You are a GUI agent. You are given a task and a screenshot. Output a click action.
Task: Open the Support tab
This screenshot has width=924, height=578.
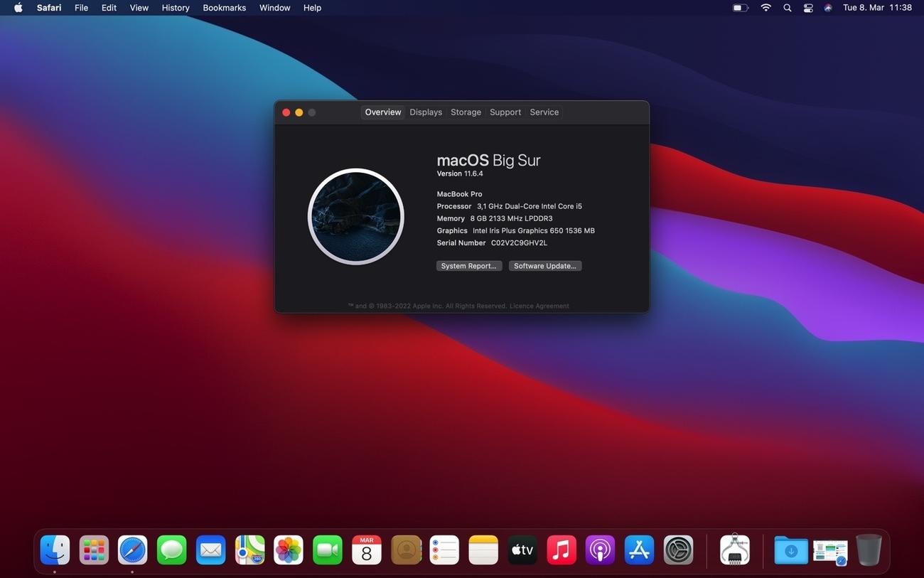point(505,112)
